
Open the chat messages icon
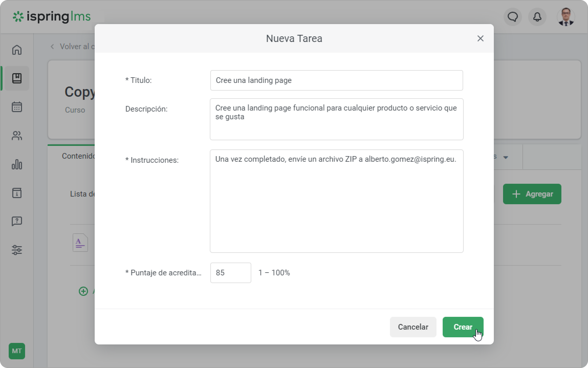tap(513, 17)
